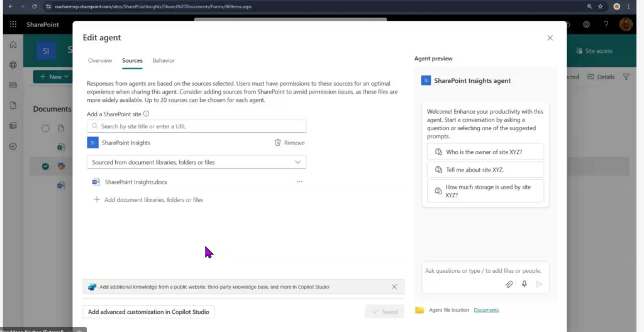Click the create plus circle in left rail
The width and height of the screenshot is (644, 332).
(x=13, y=147)
